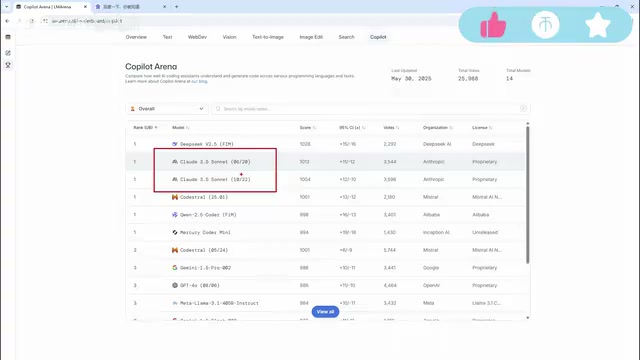Click the icon at right end of search bar
The height and width of the screenshot is (360, 640).
523,109
